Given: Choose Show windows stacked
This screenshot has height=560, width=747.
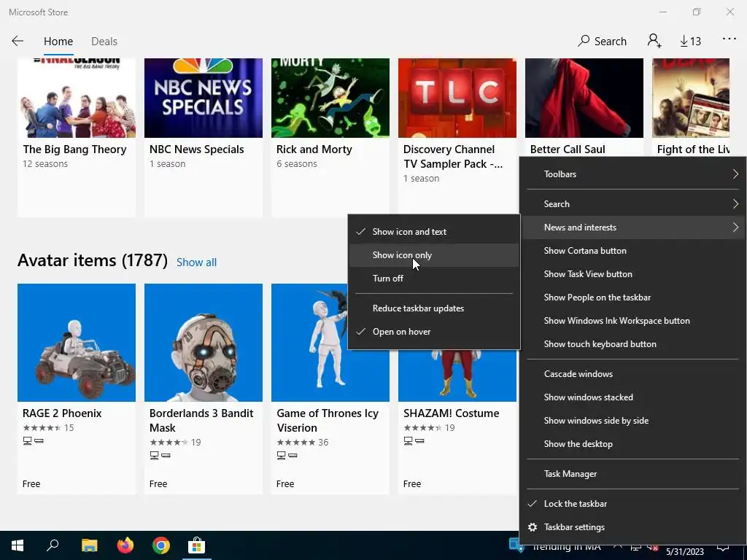Looking at the screenshot, I should [x=634, y=397].
